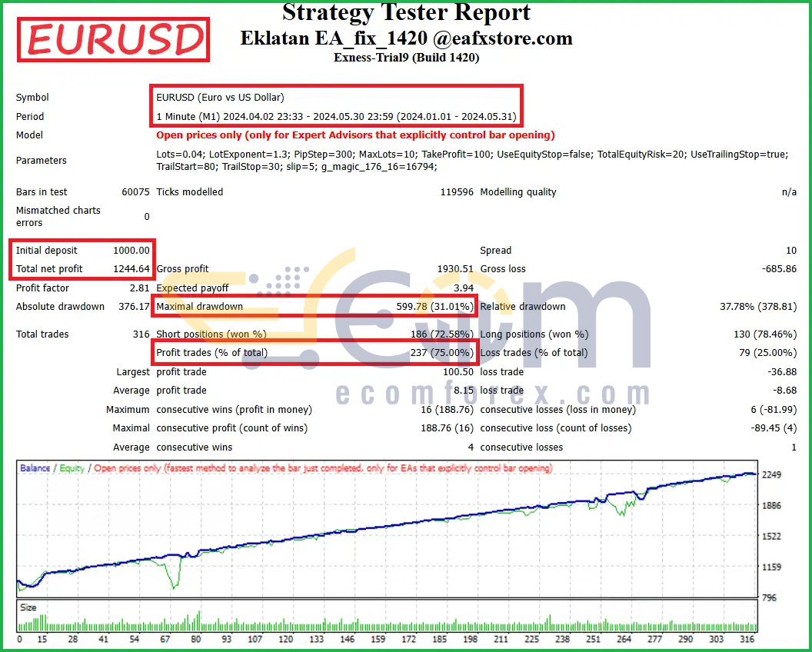Click the "Spread" label
The width and height of the screenshot is (812, 652).
click(496, 251)
